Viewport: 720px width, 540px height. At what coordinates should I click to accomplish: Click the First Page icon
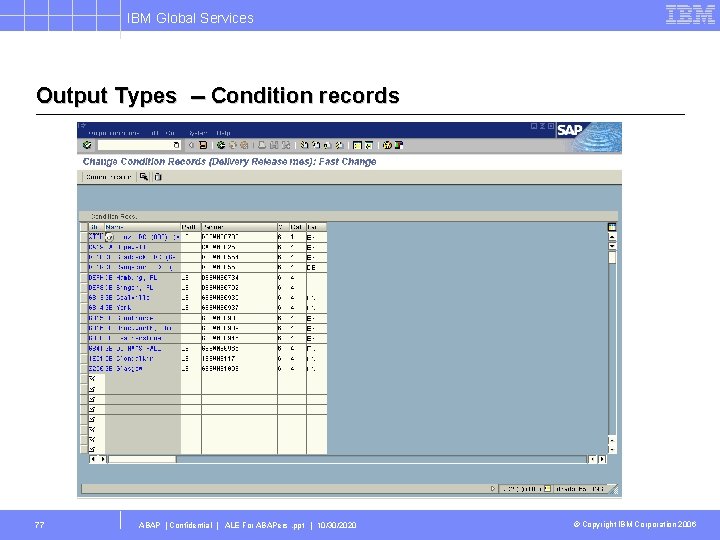click(304, 145)
